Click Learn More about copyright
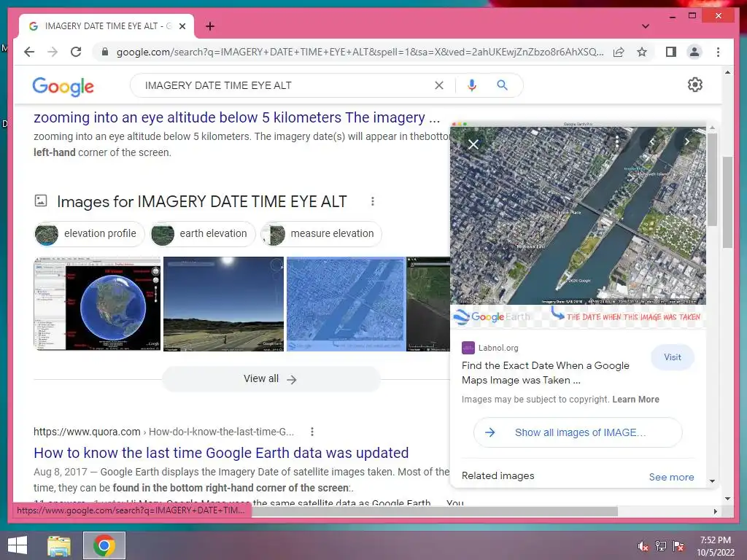This screenshot has width=747, height=560. coord(635,400)
